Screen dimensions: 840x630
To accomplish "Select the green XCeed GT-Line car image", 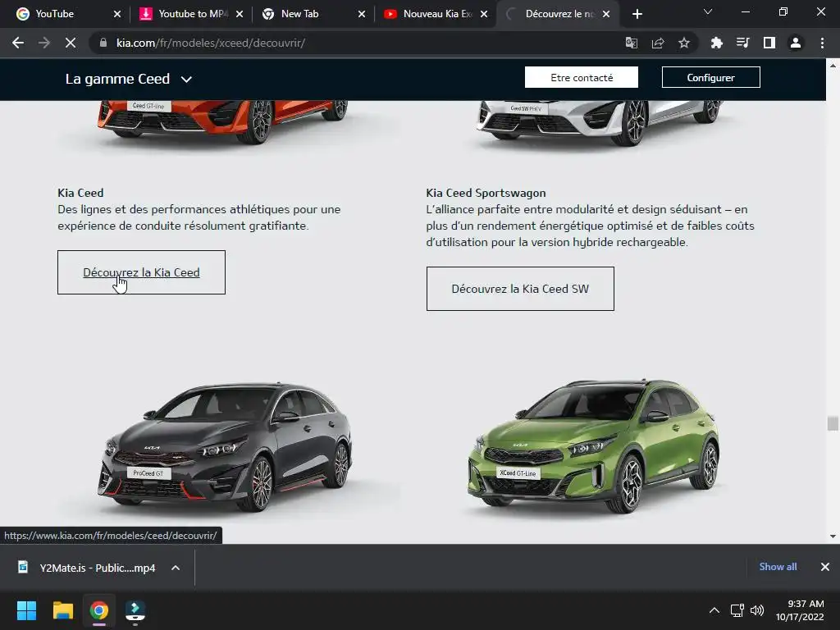I will point(593,445).
